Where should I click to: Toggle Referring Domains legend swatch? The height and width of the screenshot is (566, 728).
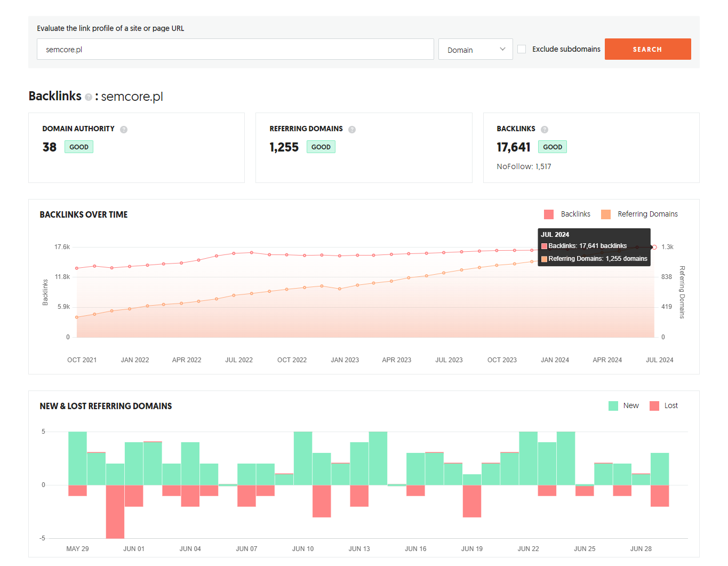[606, 214]
